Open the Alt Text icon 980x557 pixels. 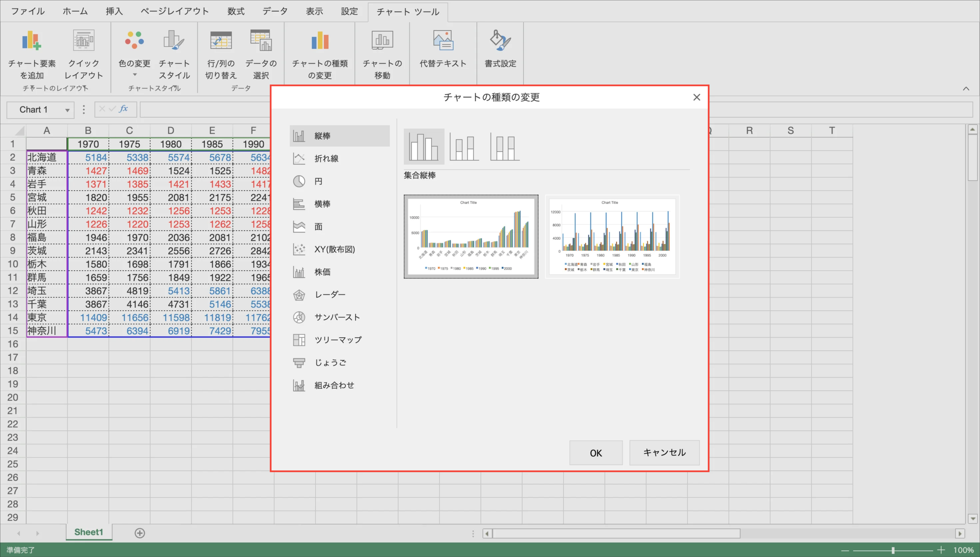443,41
